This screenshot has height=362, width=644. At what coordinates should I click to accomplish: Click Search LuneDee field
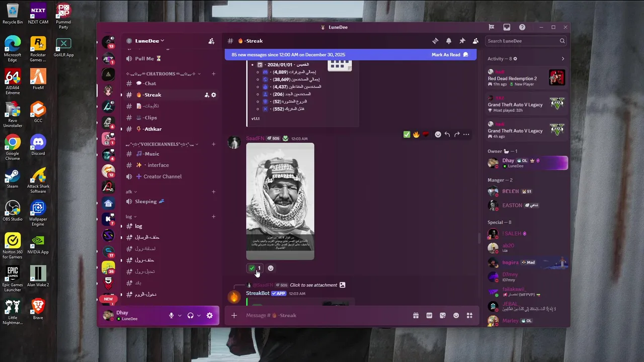(526, 41)
